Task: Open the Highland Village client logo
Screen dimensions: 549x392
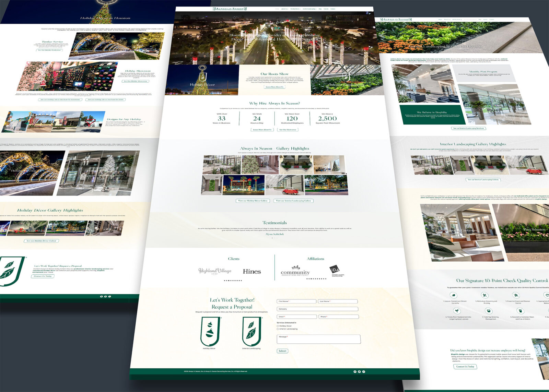Action: coord(215,271)
